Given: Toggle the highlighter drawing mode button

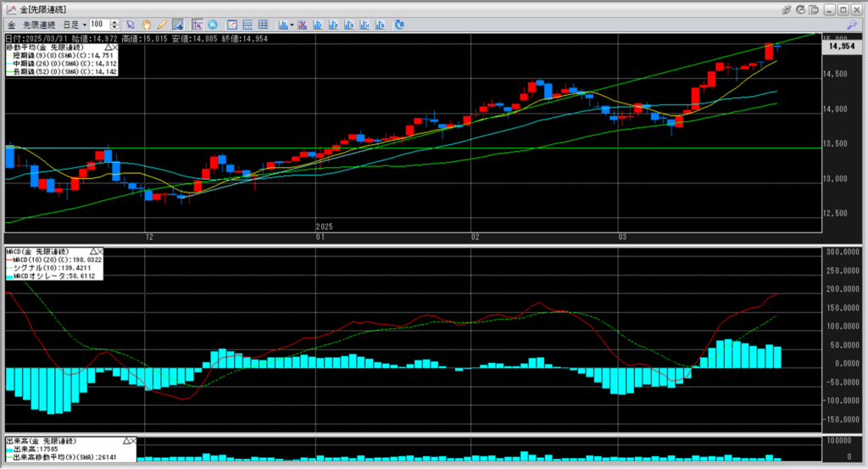Looking at the screenshot, I should [x=177, y=25].
